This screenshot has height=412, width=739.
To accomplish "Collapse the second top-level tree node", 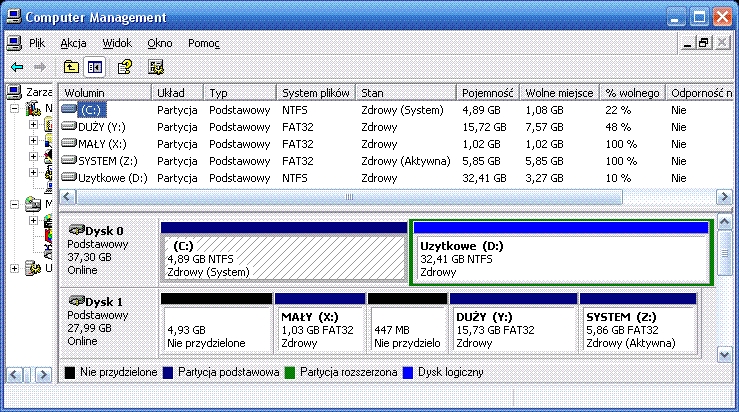I will [x=15, y=204].
